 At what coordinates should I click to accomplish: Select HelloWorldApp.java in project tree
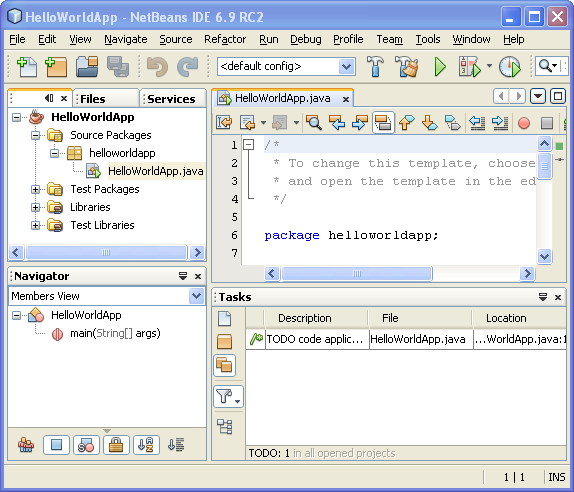[156, 171]
